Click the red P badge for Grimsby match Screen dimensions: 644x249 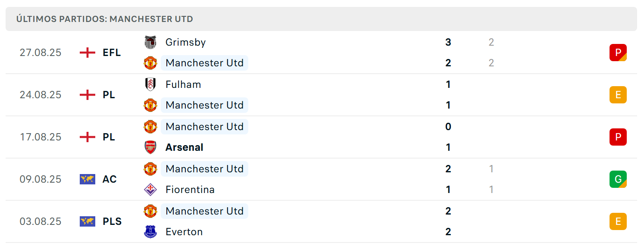coord(618,53)
